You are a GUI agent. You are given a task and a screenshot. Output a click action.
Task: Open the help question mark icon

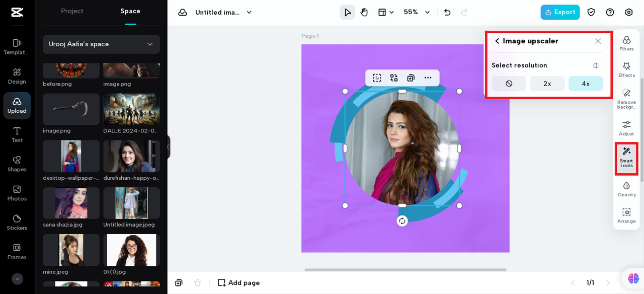610,12
